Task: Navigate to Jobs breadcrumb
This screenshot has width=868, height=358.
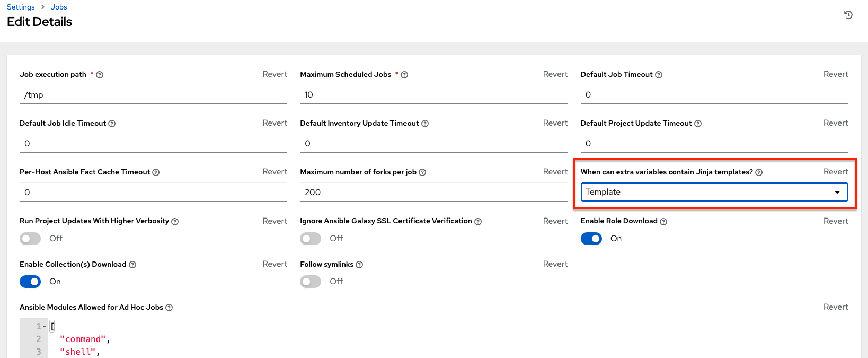Action: 59,7
